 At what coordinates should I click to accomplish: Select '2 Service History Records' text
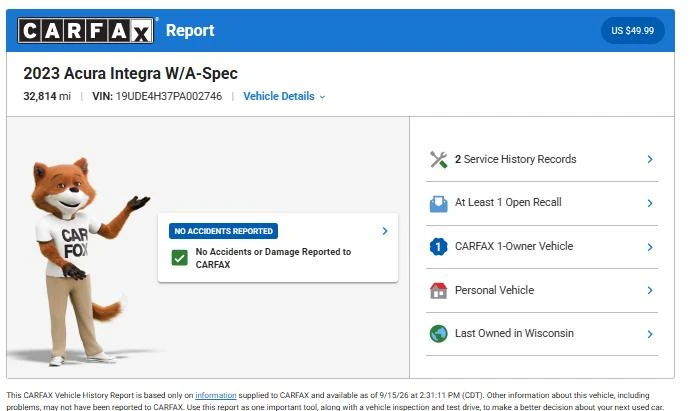(x=515, y=159)
